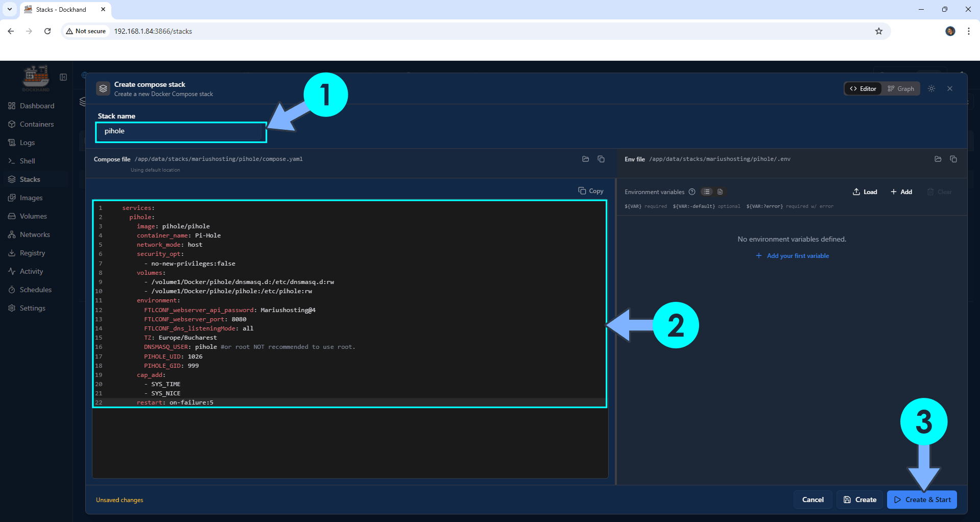This screenshot has width=980, height=522.
Task: Go back in browser history
Action: [11, 31]
